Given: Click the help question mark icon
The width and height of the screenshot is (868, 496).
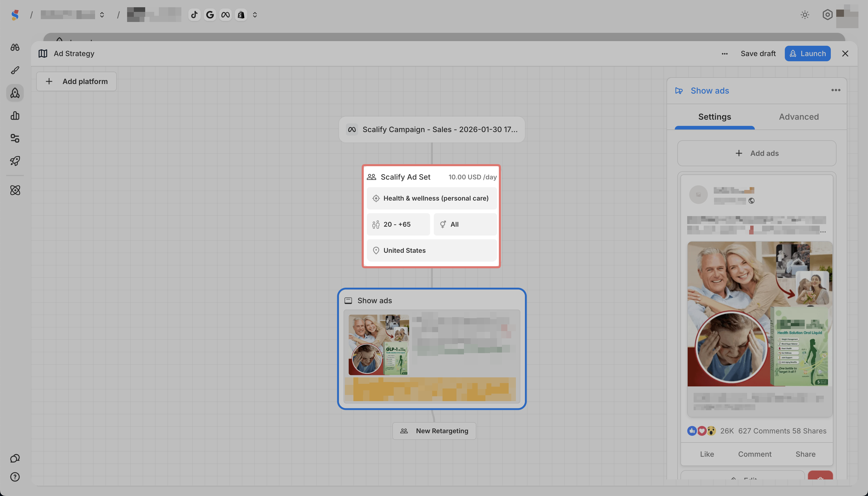Looking at the screenshot, I should click(15, 477).
